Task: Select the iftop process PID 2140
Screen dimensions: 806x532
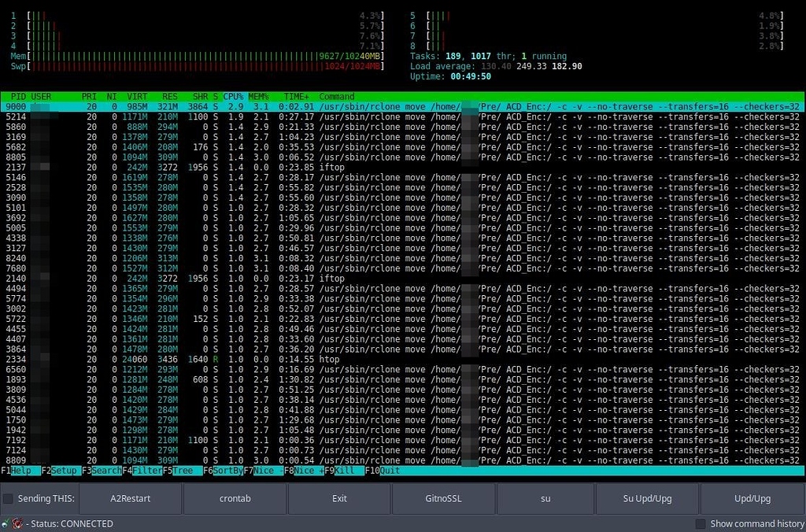Action: pyautogui.click(x=403, y=279)
